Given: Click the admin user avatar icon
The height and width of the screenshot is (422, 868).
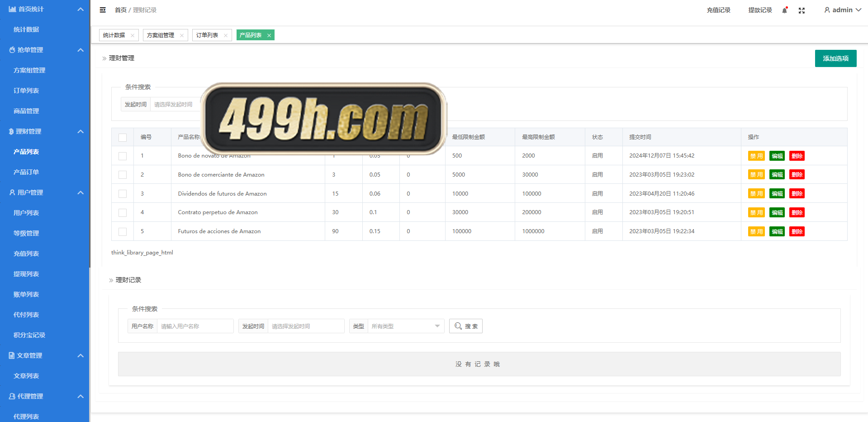Looking at the screenshot, I should pyautogui.click(x=827, y=10).
